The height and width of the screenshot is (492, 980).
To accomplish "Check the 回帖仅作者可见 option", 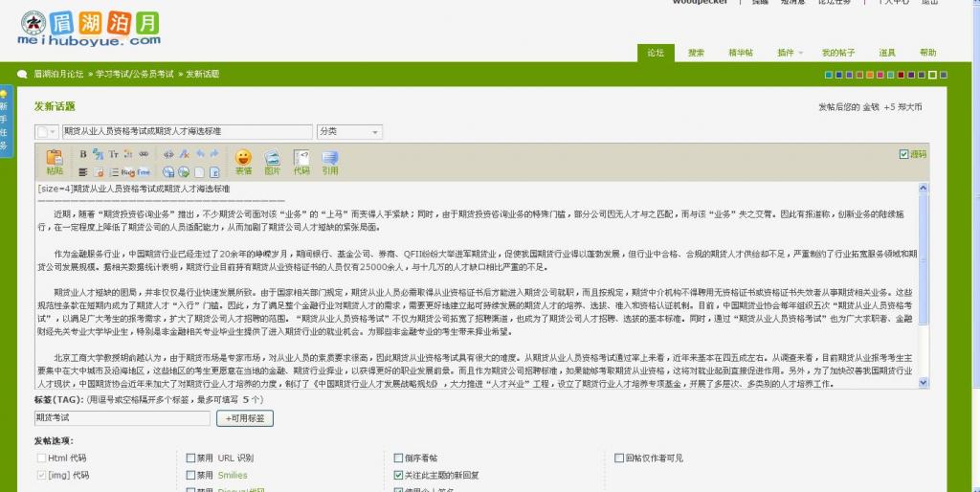I will 619,458.
